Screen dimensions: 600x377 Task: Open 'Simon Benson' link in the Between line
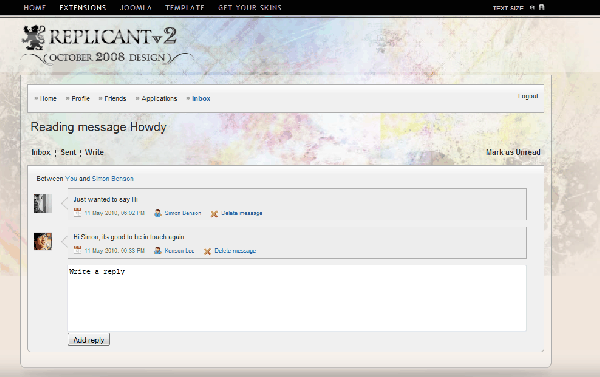point(112,178)
